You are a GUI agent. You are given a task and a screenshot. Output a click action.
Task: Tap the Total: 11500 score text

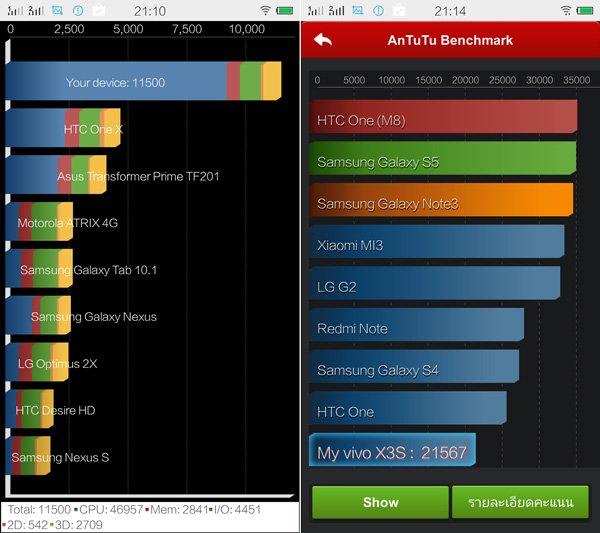pyautogui.click(x=39, y=510)
